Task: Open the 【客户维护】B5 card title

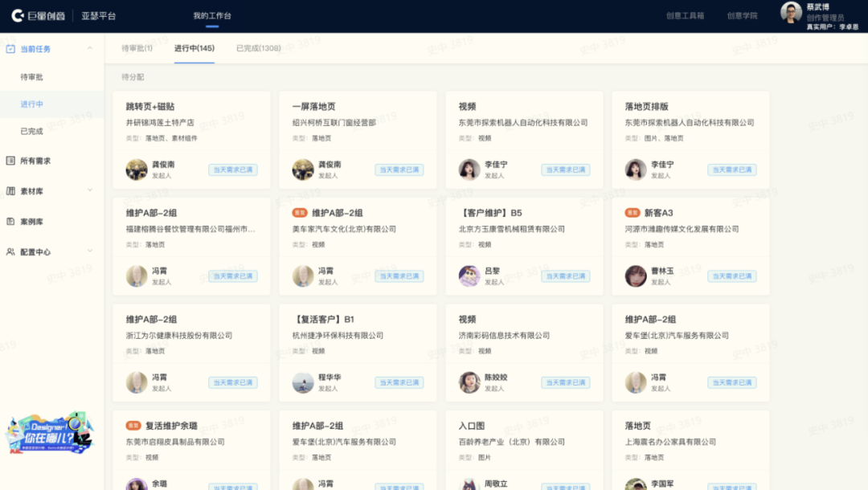Action: (490, 212)
